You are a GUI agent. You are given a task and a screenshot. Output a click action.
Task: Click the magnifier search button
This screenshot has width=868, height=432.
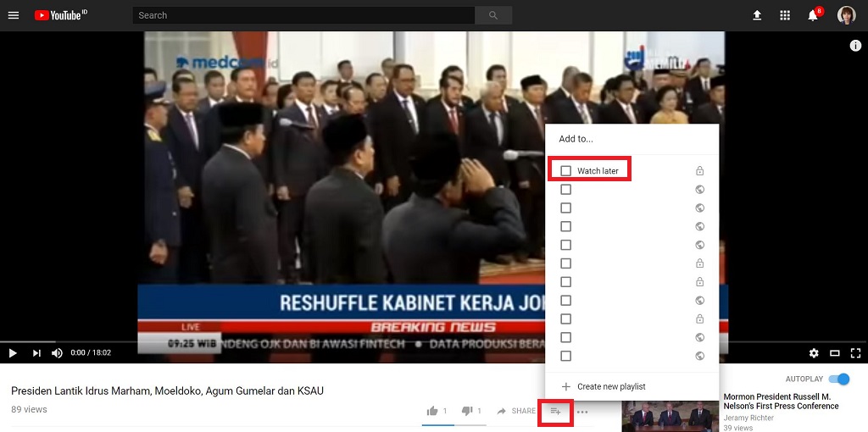point(493,15)
